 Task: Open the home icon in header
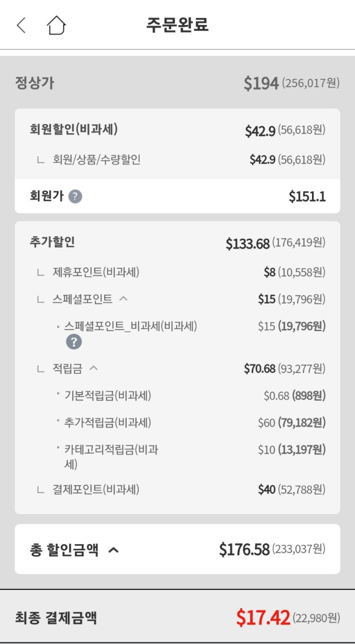(56, 25)
